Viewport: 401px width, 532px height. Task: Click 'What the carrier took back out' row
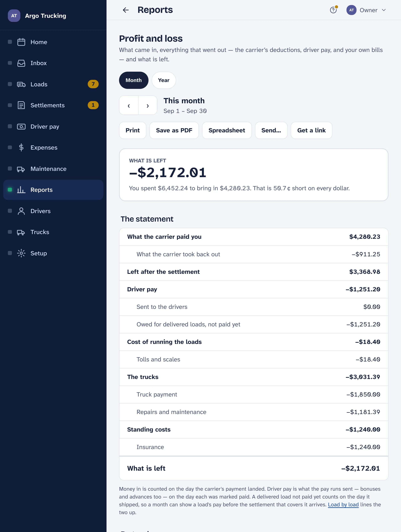click(254, 254)
